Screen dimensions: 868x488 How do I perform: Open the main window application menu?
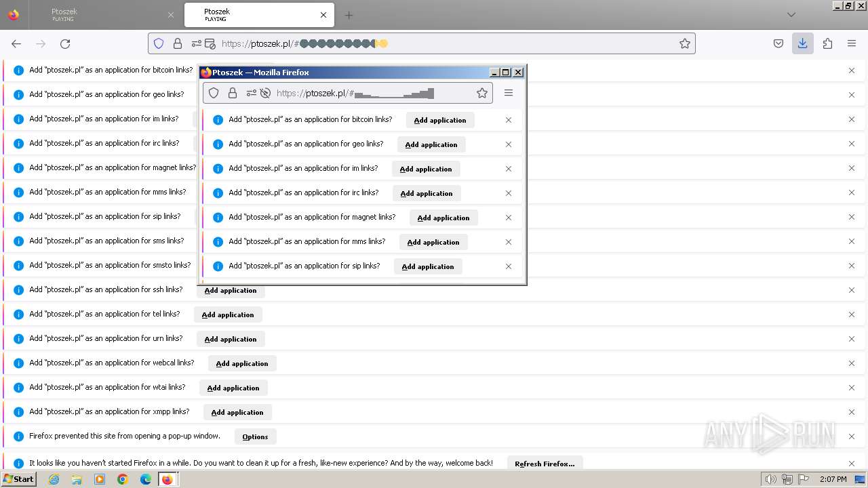[852, 43]
